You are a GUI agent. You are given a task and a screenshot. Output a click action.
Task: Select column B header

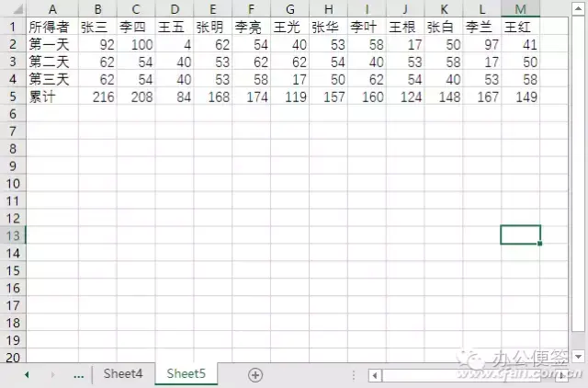point(97,9)
